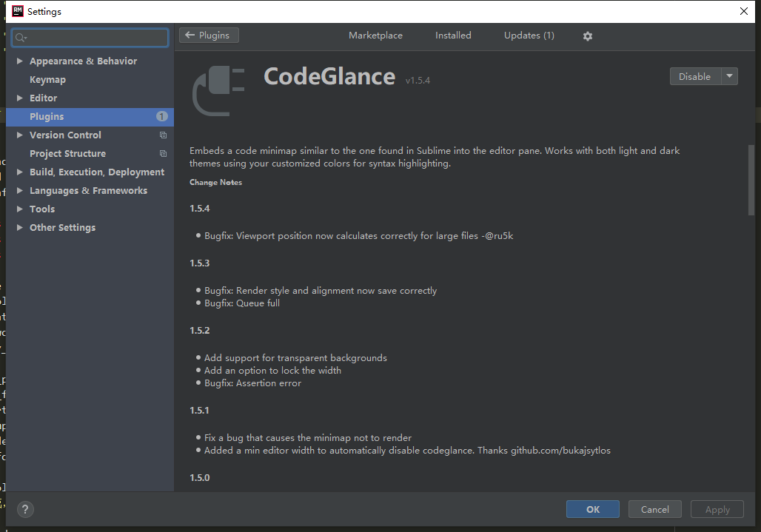Click the help question mark icon

pos(25,509)
